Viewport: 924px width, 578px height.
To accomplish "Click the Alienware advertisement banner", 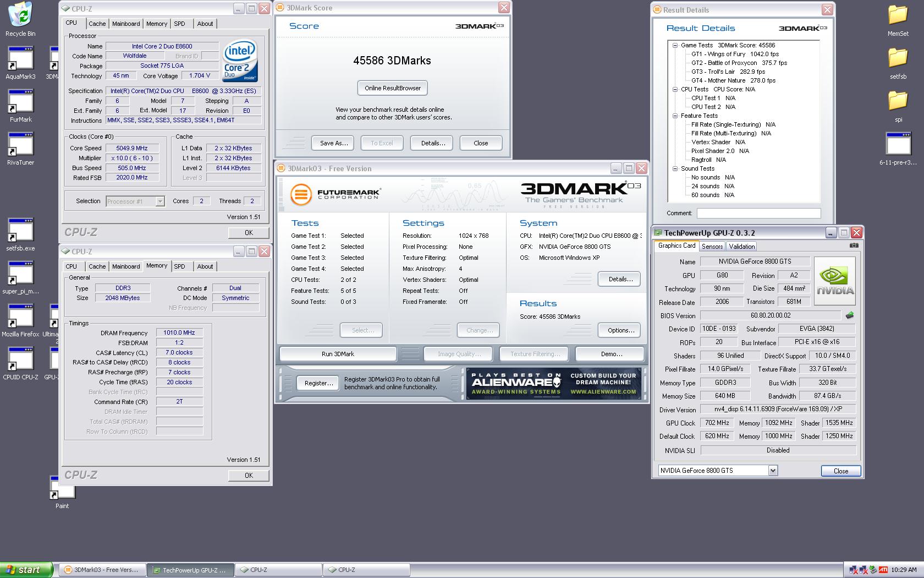I will click(553, 383).
